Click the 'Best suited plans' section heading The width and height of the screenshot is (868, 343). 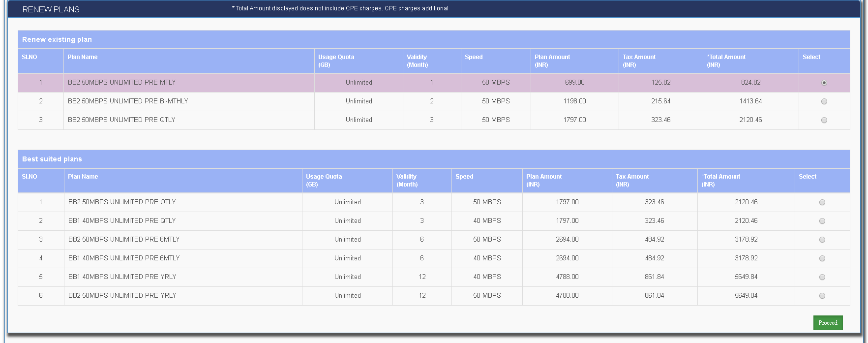coord(52,159)
